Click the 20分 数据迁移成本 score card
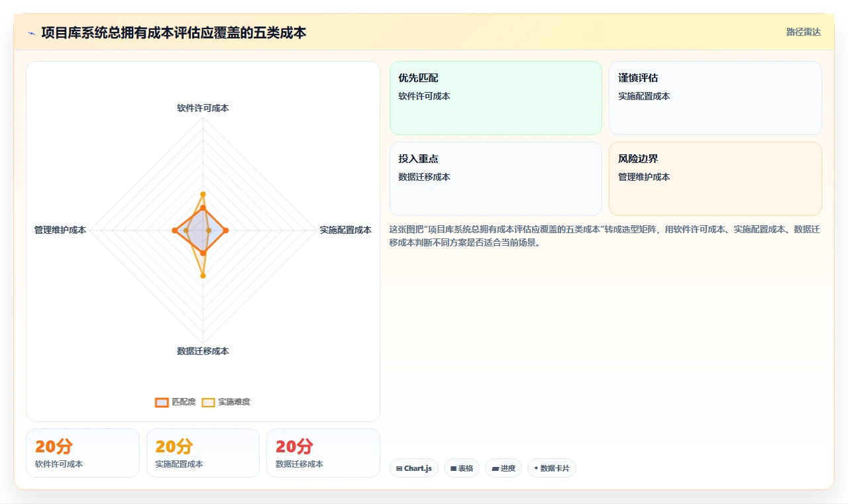 tap(323, 453)
